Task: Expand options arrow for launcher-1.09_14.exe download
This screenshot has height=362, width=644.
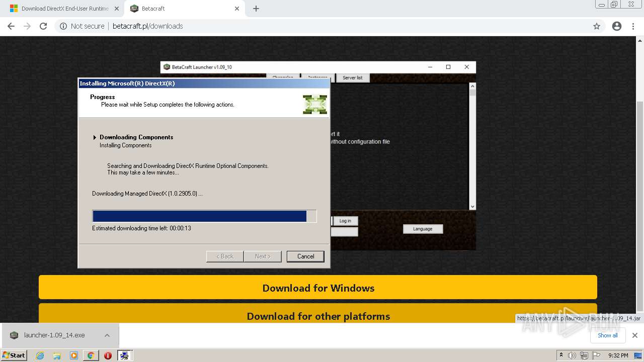Action: pos(107,335)
